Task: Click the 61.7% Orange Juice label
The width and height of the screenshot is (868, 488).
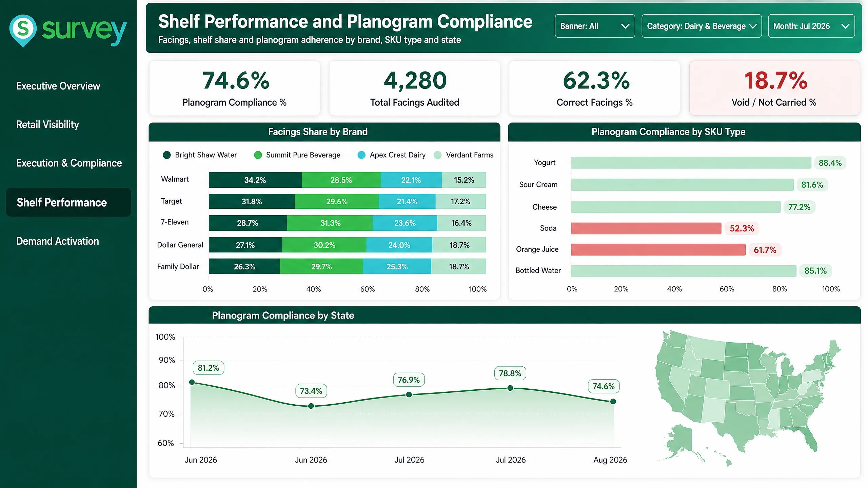Action: (x=765, y=250)
